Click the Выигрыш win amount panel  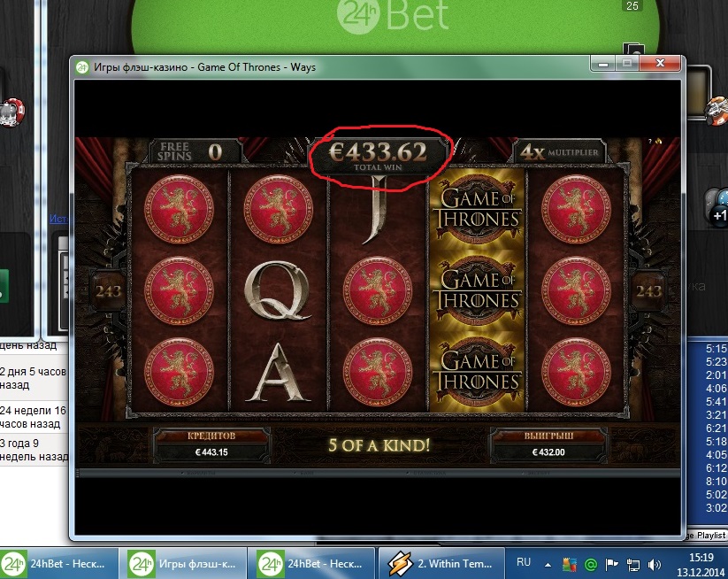coord(548,445)
